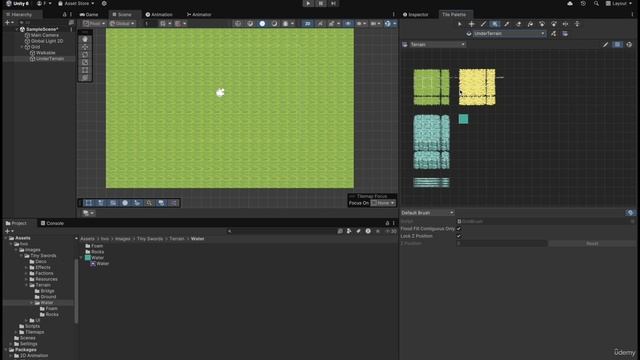This screenshot has height=360, width=640.
Task: Toggle scene visibility eye icon
Action: 348,24
